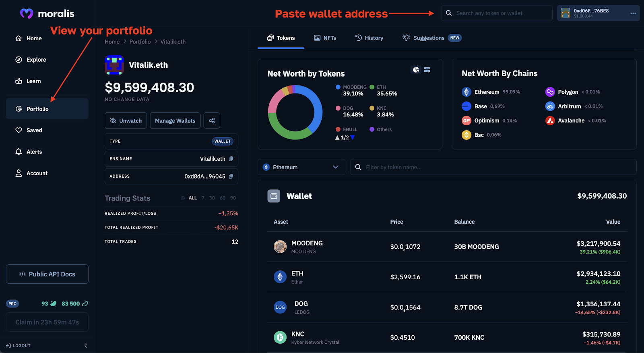Click the Claim in 23h 59m button
This screenshot has width=644, height=353.
[x=47, y=322]
